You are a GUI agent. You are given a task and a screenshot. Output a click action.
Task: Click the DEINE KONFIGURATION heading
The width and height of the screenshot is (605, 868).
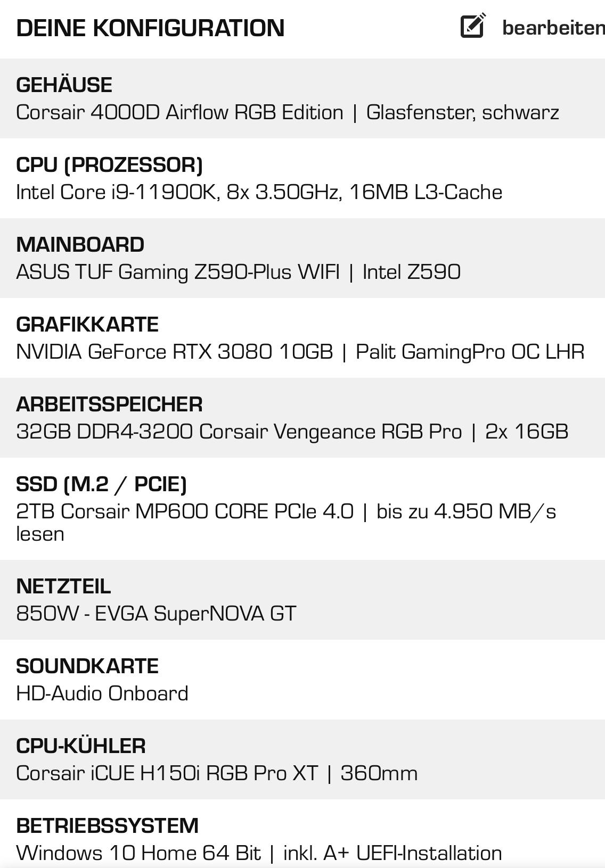click(x=150, y=28)
